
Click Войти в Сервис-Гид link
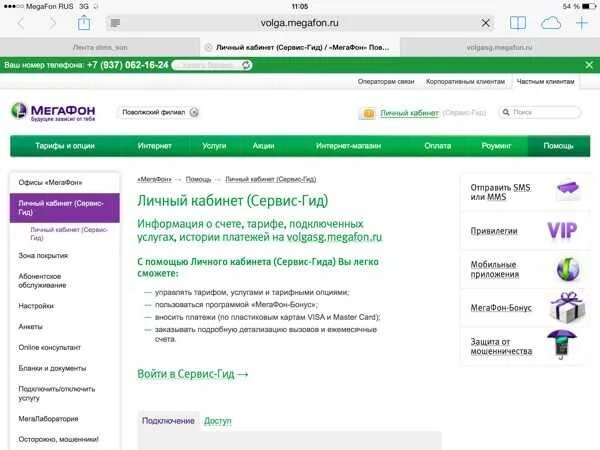coord(193,374)
